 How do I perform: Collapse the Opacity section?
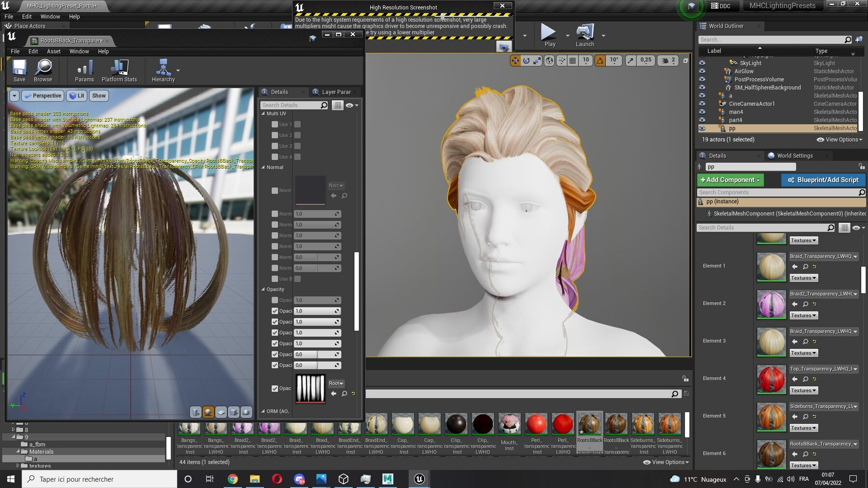(263, 290)
